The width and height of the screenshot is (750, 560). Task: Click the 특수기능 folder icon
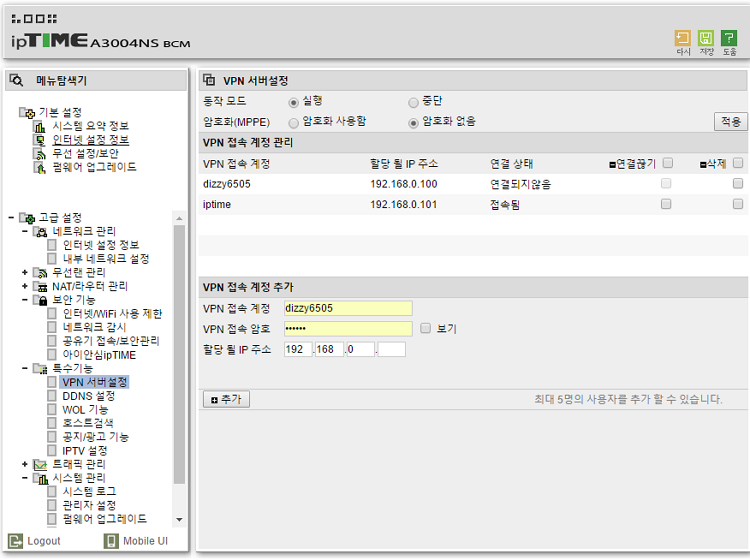(40, 369)
